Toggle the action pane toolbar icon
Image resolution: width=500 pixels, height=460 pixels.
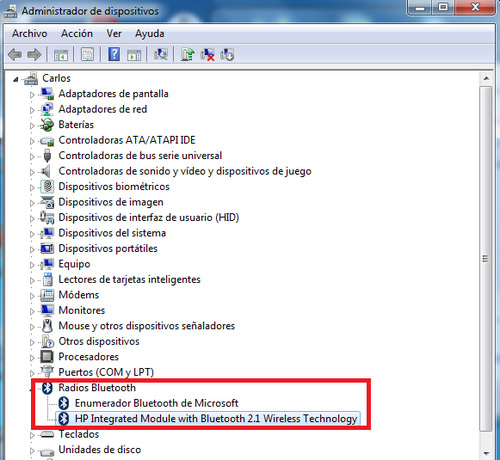(x=134, y=54)
